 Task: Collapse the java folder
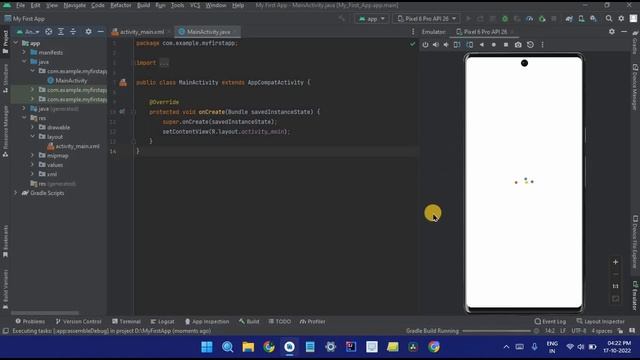click(x=24, y=62)
